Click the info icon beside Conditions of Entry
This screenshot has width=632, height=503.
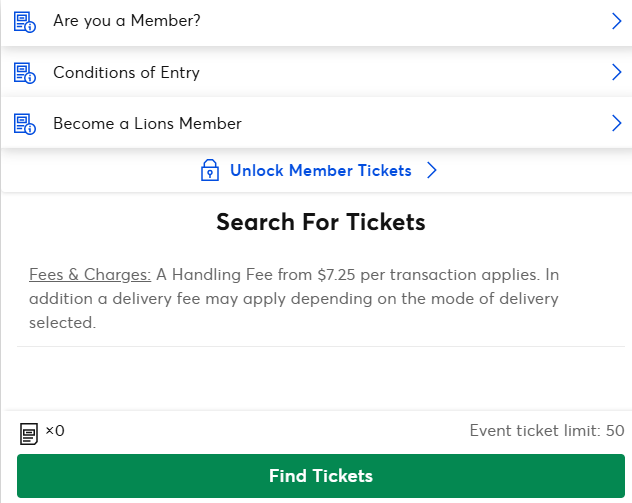pyautogui.click(x=25, y=73)
